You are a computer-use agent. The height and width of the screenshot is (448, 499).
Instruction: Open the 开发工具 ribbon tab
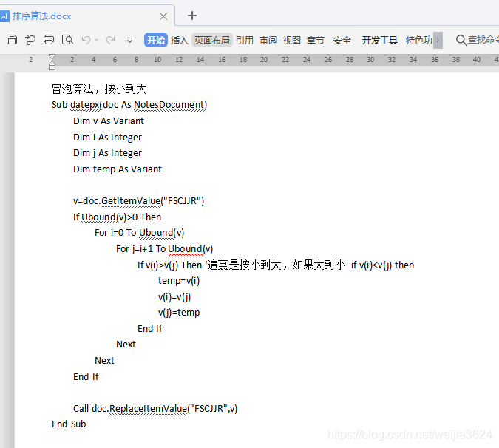tap(380, 40)
